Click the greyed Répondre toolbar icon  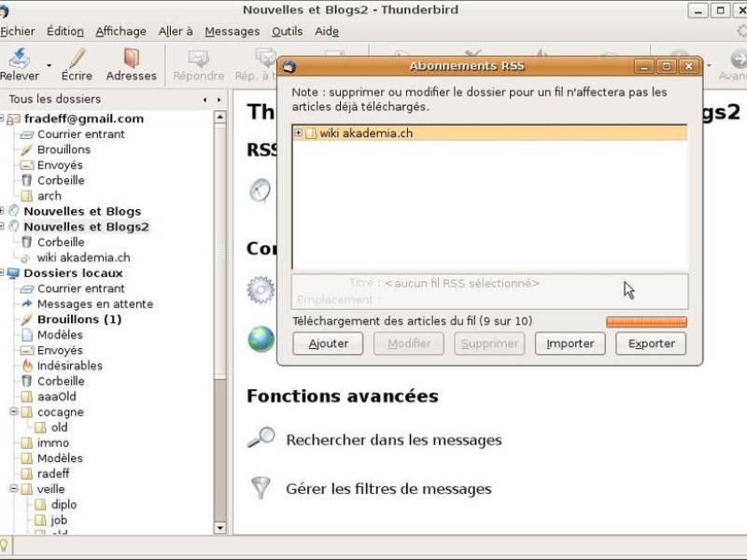[198, 59]
